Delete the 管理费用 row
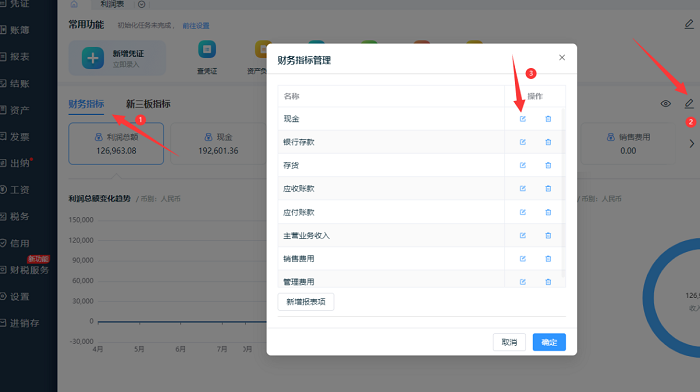The width and height of the screenshot is (700, 392). (x=548, y=282)
